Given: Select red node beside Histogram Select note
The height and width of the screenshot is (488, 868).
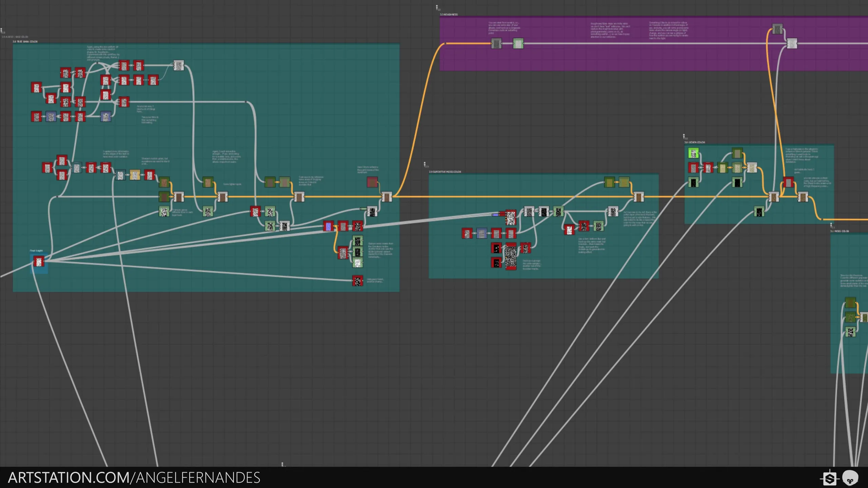Looking at the screenshot, I should [357, 281].
